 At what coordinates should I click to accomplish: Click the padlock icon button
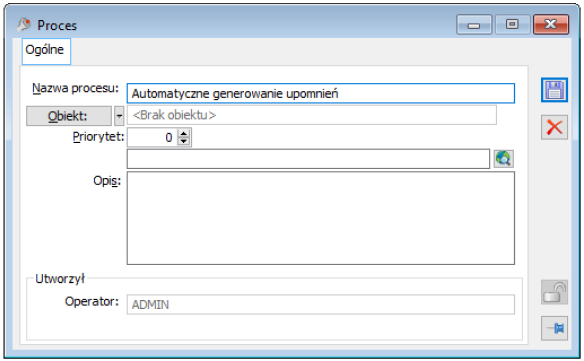[554, 292]
